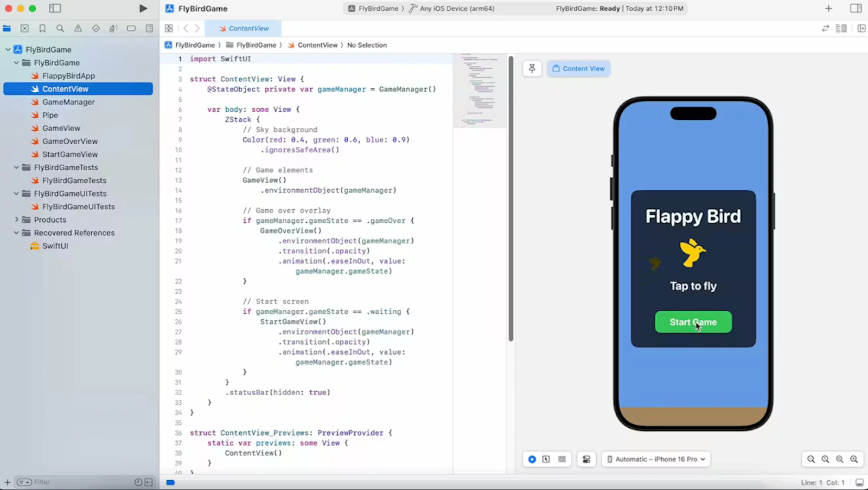The height and width of the screenshot is (490, 868).
Task: Add editor on right
Action: point(861,28)
